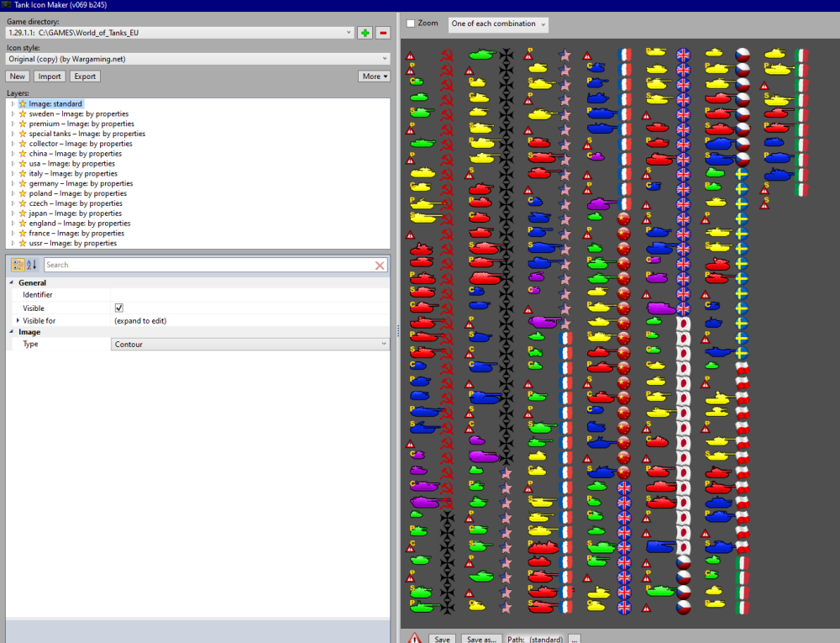Image resolution: width=840 pixels, height=643 pixels.
Task: Expand the england layer tree node
Action: pyautogui.click(x=13, y=224)
